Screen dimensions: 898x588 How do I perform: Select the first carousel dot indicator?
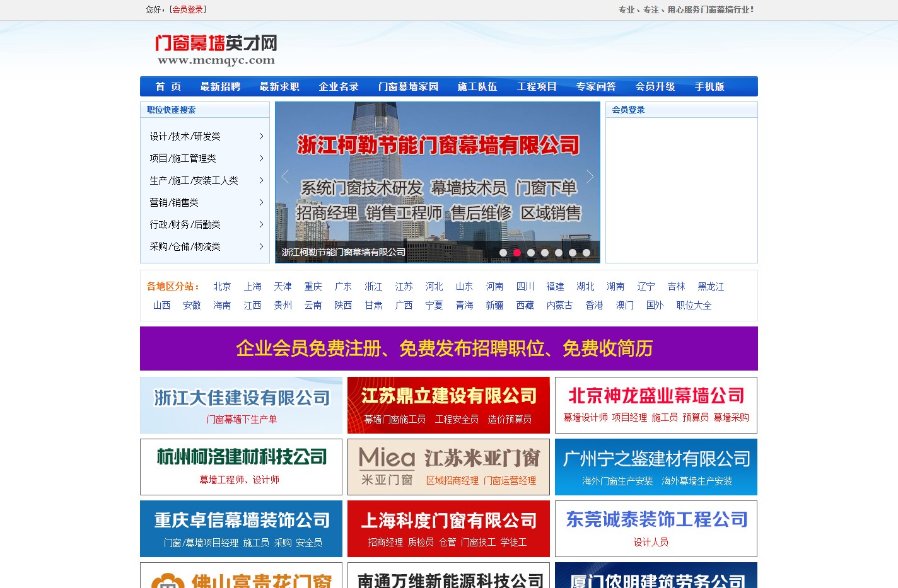click(503, 253)
